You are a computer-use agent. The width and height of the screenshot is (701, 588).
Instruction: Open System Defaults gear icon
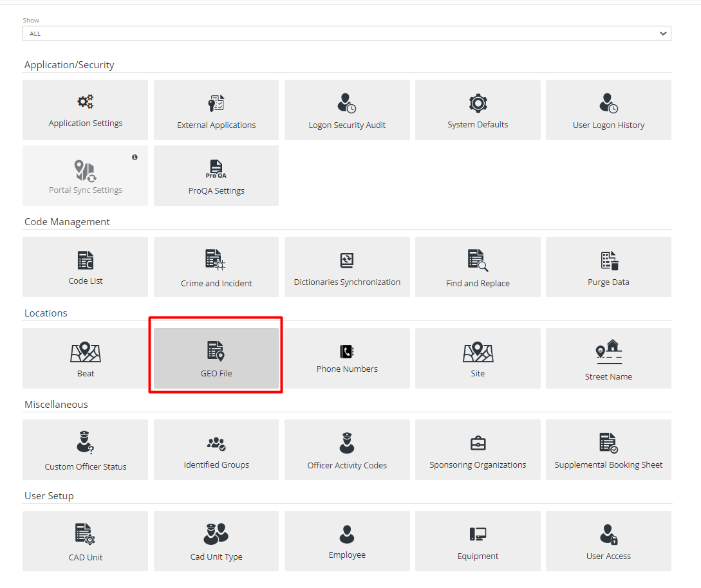click(x=478, y=110)
